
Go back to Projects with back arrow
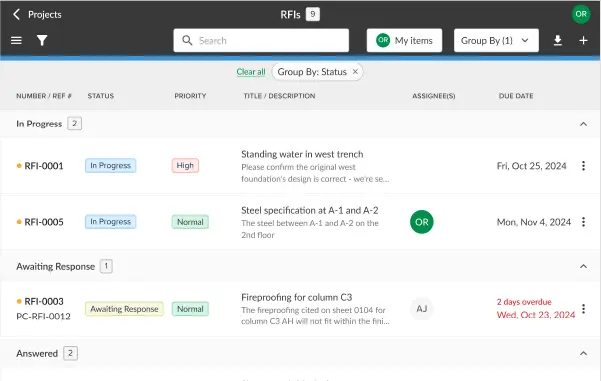click(x=16, y=15)
